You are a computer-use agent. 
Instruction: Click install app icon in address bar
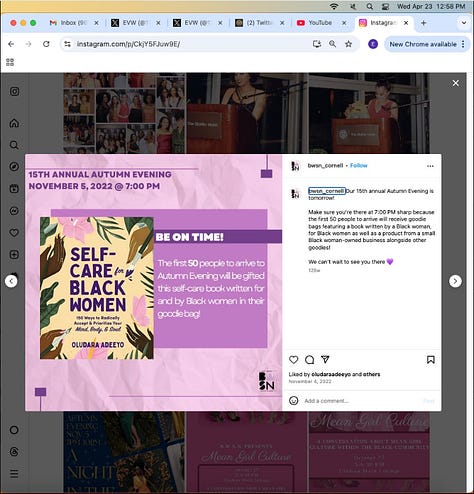(317, 44)
